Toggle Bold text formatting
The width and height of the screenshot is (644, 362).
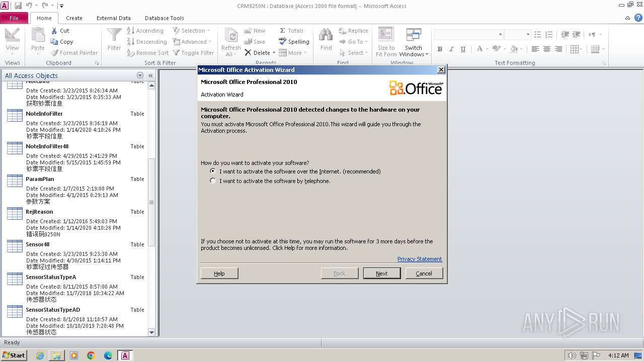point(440,49)
